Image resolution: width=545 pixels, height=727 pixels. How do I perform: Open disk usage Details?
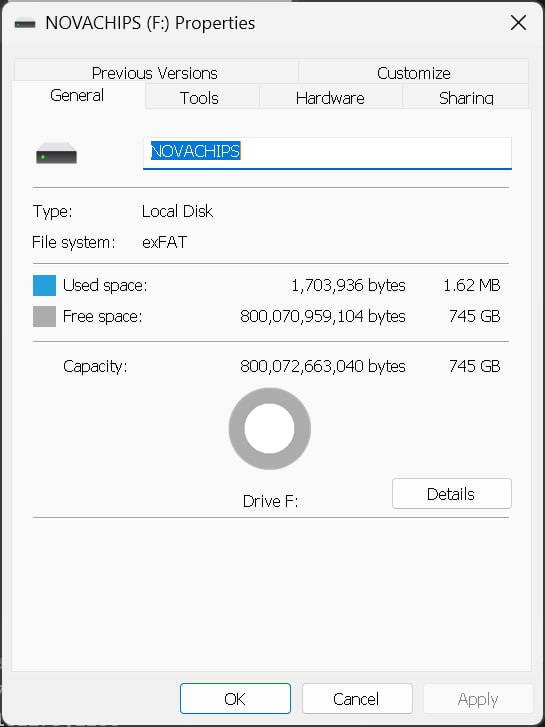pyautogui.click(x=452, y=494)
